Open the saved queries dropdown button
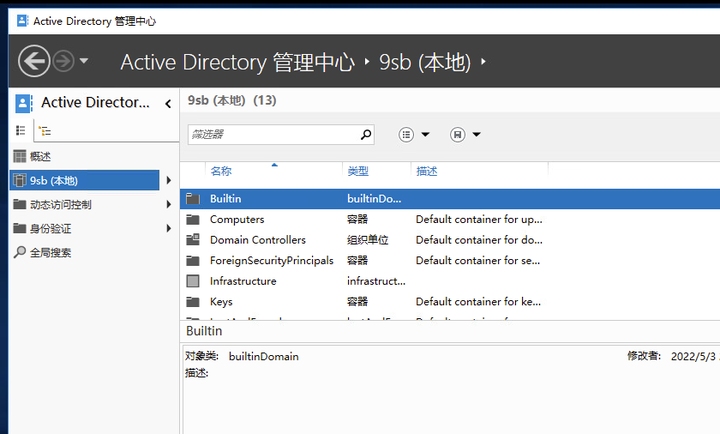Viewport: 720px width, 434px height. [x=465, y=134]
